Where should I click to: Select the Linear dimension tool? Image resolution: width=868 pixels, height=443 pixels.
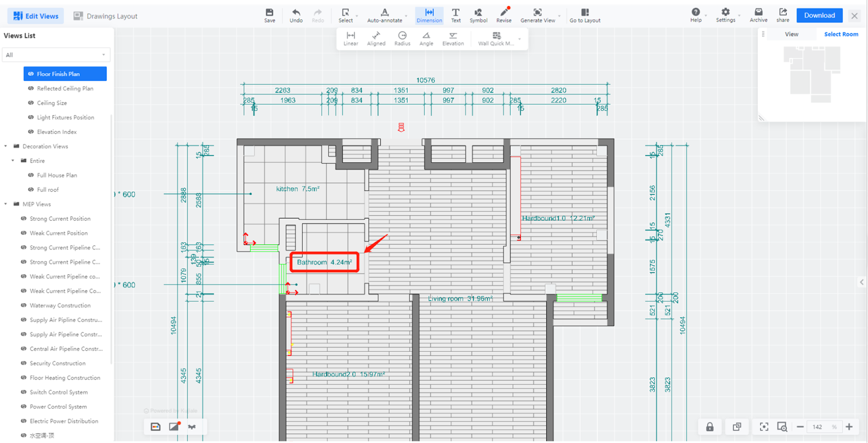(x=350, y=38)
